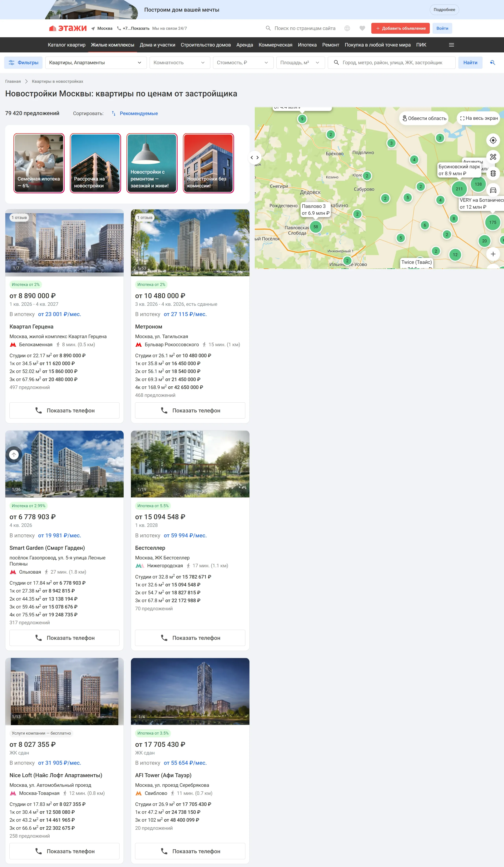Screen dimensions: 504x867
Task: Open the Комнатность dropdown
Action: point(180,63)
